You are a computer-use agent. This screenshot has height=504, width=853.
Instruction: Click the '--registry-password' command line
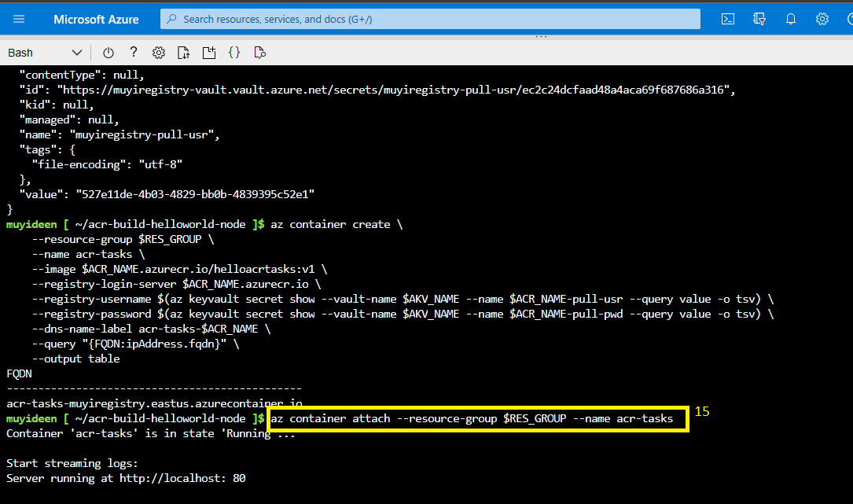pos(403,314)
